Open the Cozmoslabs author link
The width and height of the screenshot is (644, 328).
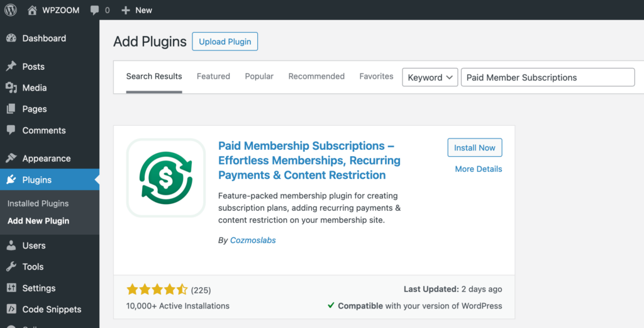253,240
